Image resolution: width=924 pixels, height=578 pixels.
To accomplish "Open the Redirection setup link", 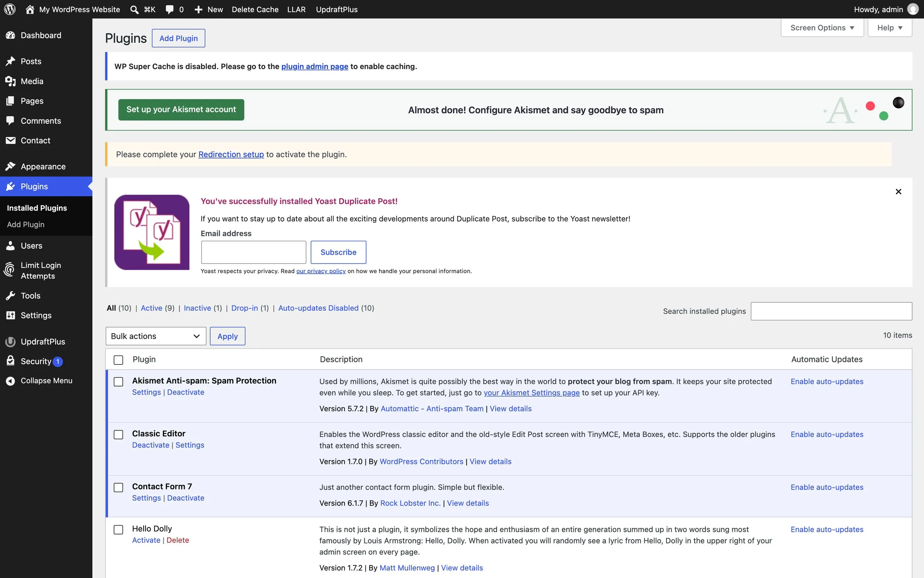I will tap(231, 154).
